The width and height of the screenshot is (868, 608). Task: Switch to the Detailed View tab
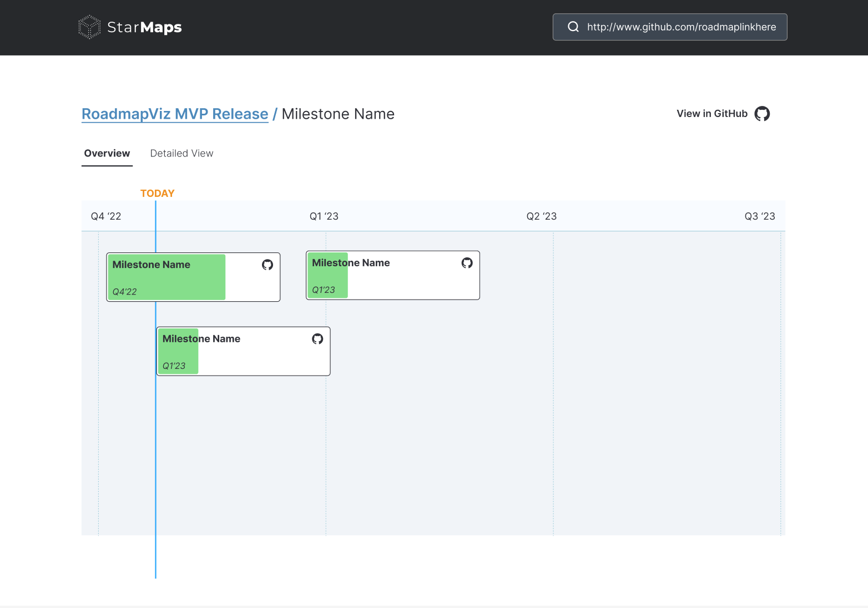(x=181, y=153)
